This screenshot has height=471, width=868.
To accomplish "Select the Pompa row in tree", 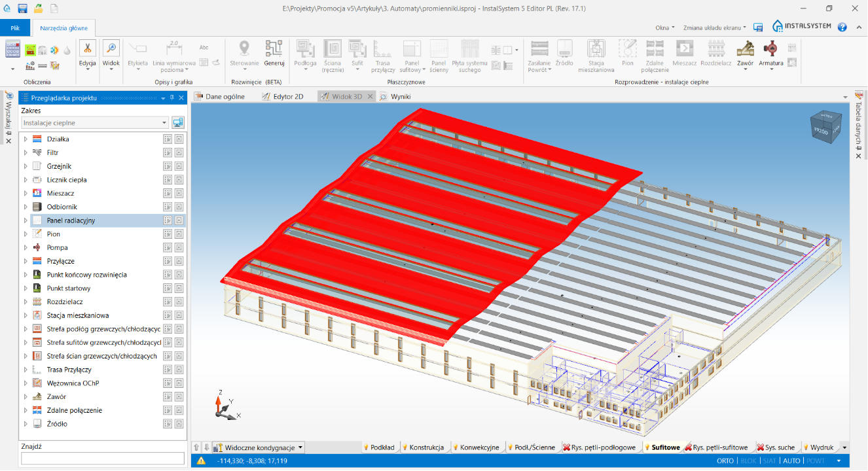I will [103, 247].
